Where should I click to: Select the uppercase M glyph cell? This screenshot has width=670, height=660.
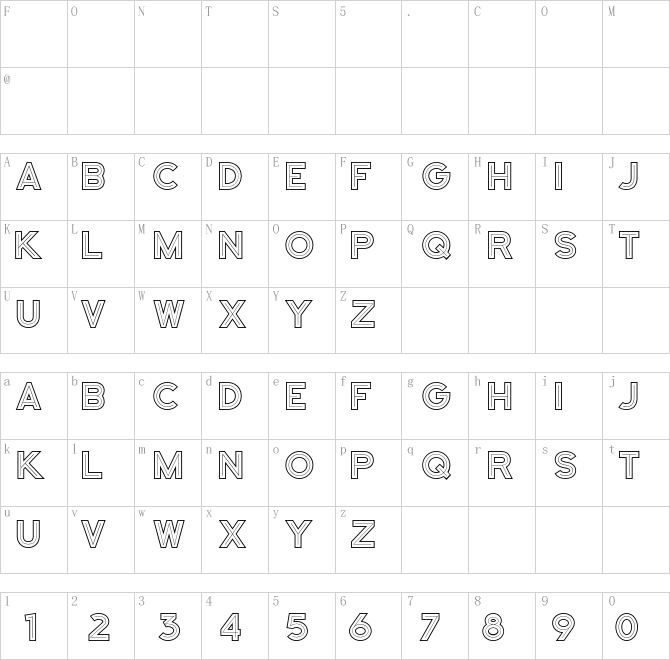pos(168,254)
